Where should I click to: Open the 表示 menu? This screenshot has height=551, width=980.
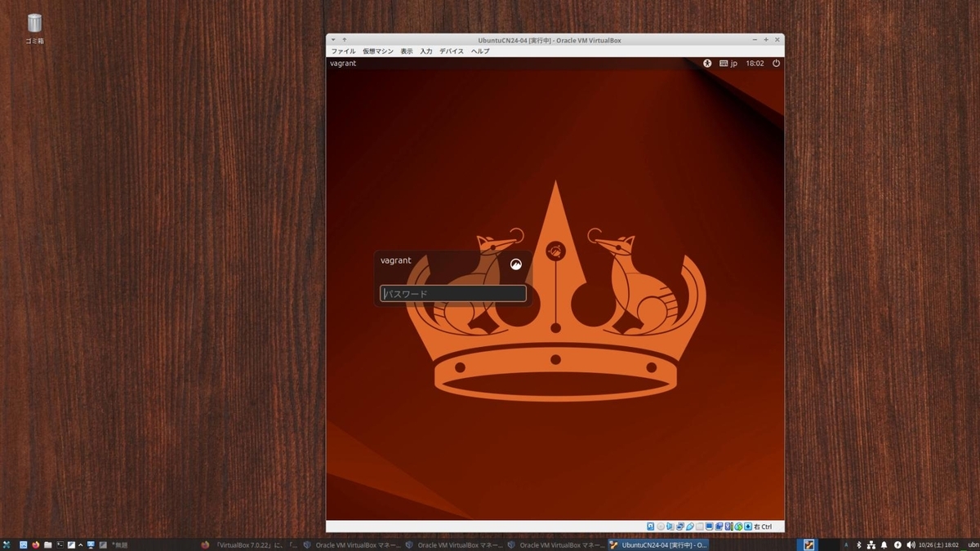point(407,51)
